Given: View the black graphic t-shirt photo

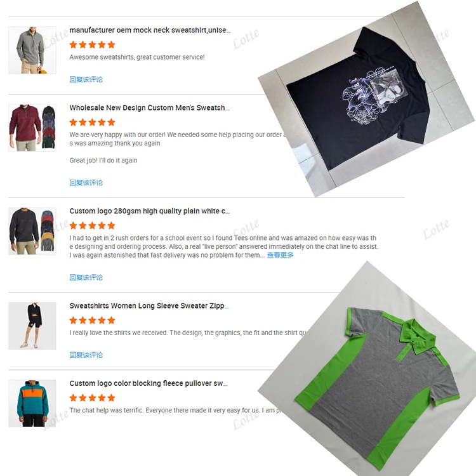Looking at the screenshot, I should 366,99.
